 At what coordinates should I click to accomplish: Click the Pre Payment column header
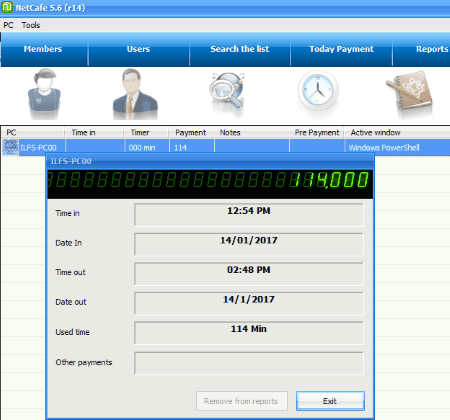[x=316, y=133]
